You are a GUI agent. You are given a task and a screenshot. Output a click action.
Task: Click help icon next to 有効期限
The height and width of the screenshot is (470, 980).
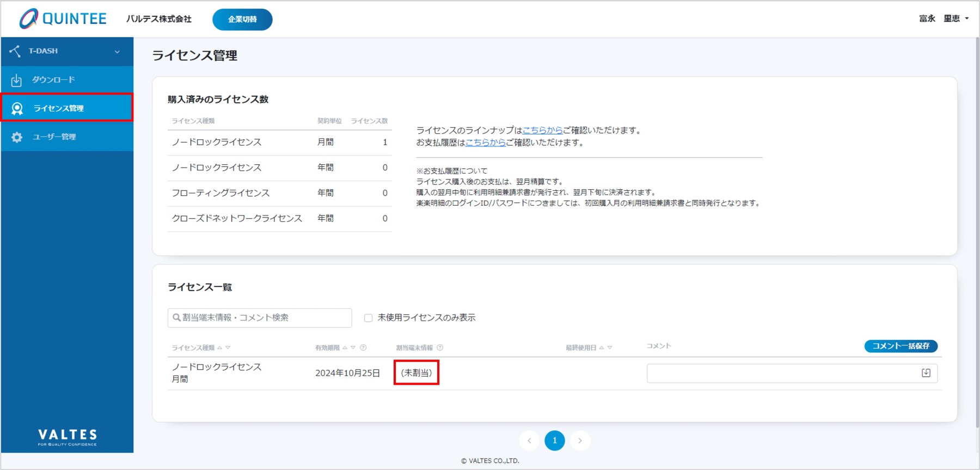coord(363,348)
